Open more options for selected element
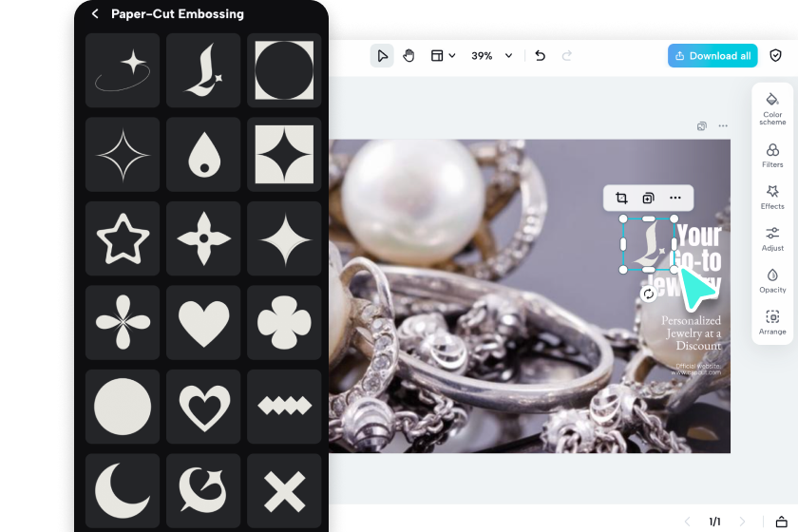 (x=674, y=198)
